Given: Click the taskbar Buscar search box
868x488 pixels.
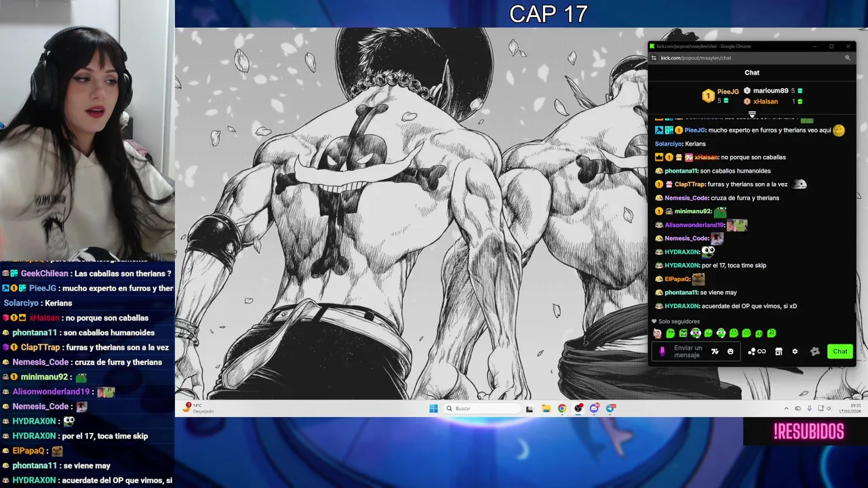Looking at the screenshot, I should click(482, 408).
